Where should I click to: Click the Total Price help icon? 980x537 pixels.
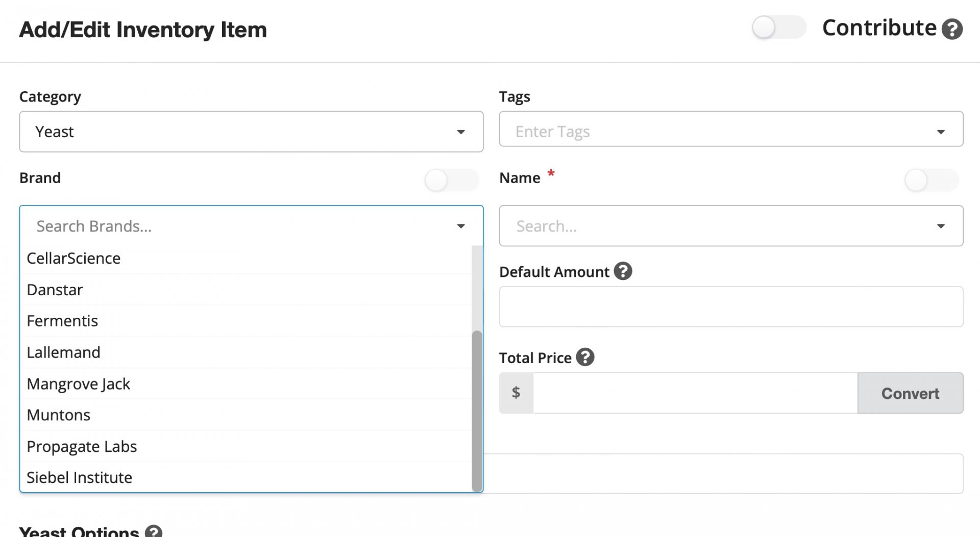585,357
